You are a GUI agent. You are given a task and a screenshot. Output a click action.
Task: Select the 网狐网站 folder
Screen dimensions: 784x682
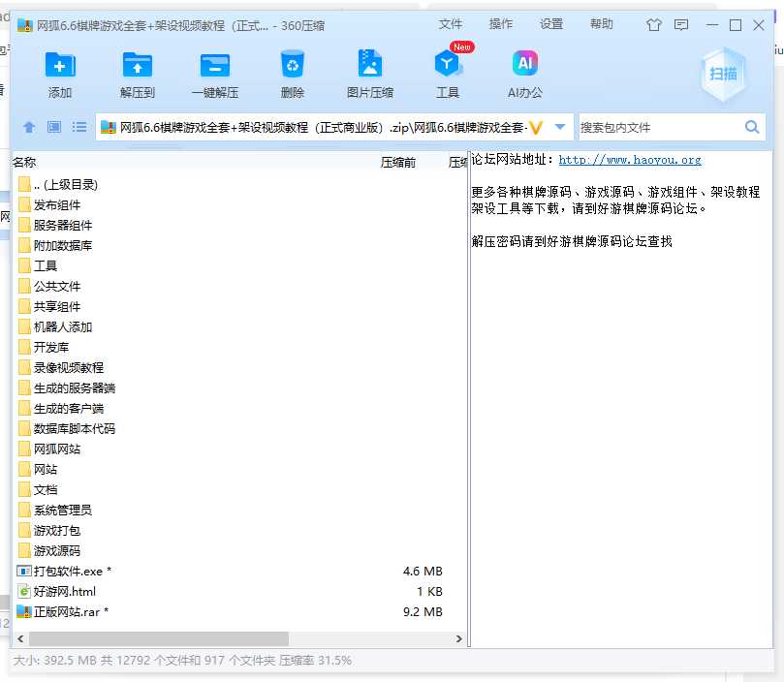(49, 449)
